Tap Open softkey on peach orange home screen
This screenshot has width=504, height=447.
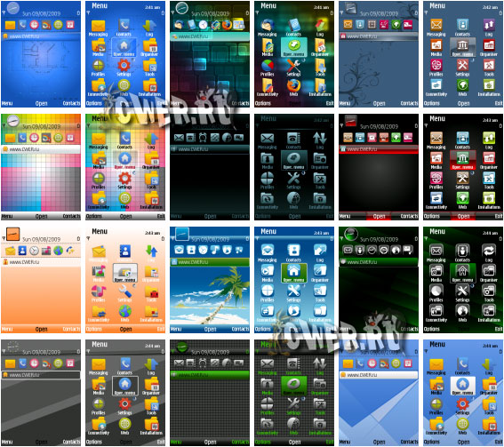coord(41,330)
